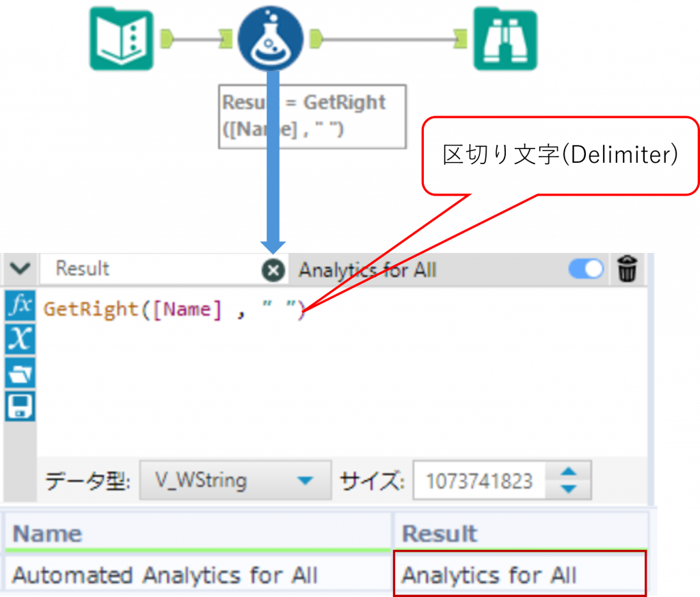Select the Browse binoculars tool
This screenshot has height=597, width=700.
(505, 38)
